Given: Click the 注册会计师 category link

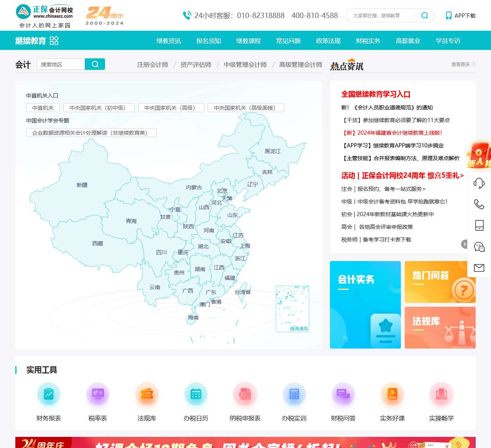Looking at the screenshot, I should pos(152,64).
